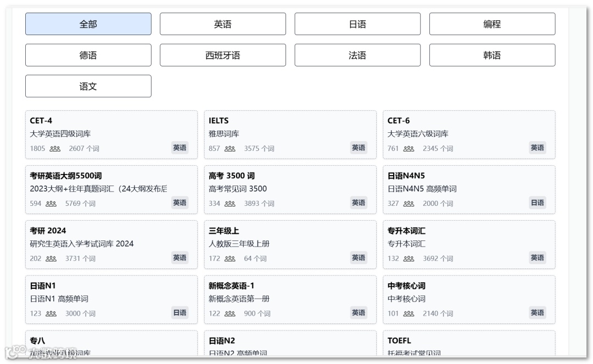This screenshot has width=593, height=364.
Task: Click description 大学英语六级词库
Action: pyautogui.click(x=418, y=134)
